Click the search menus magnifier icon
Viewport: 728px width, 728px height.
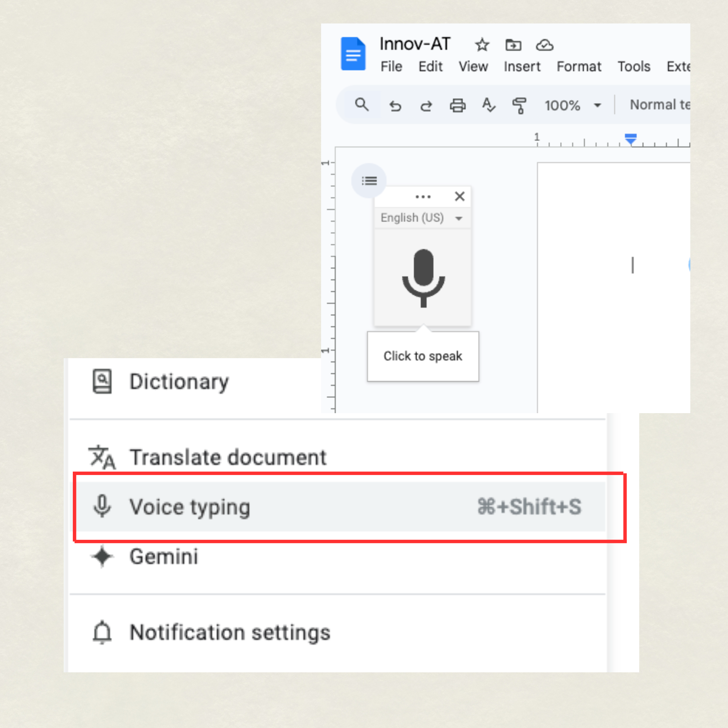click(x=361, y=104)
